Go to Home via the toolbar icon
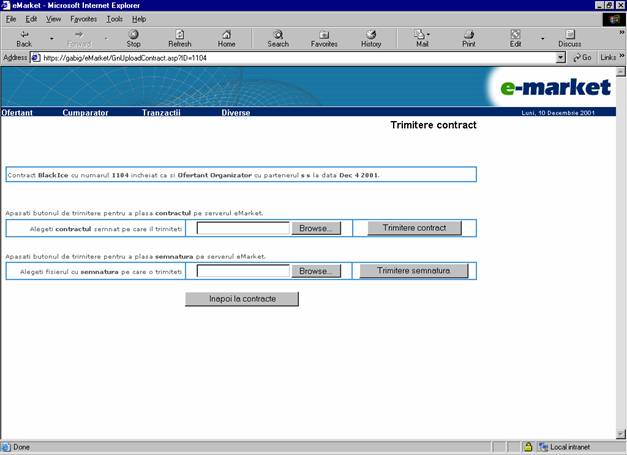Screen dimensions: 627x455 pos(227,38)
